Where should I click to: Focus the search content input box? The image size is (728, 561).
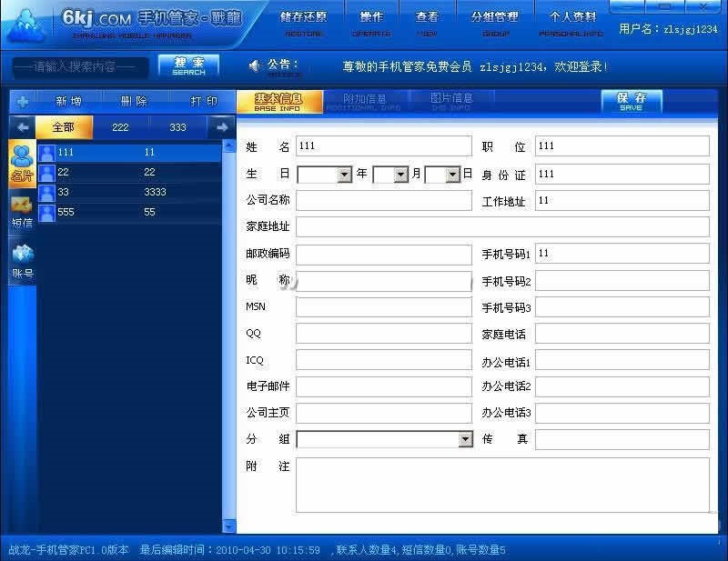click(x=80, y=67)
